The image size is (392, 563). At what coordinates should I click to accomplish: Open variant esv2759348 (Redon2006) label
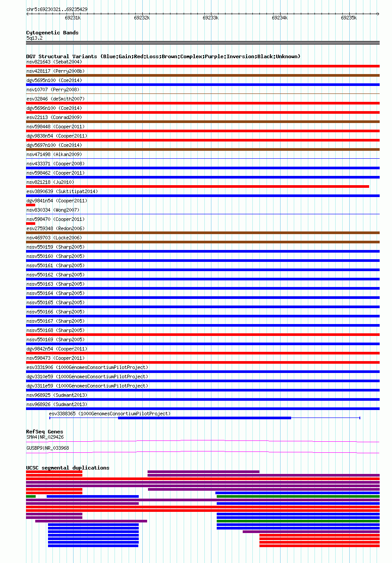click(55, 228)
